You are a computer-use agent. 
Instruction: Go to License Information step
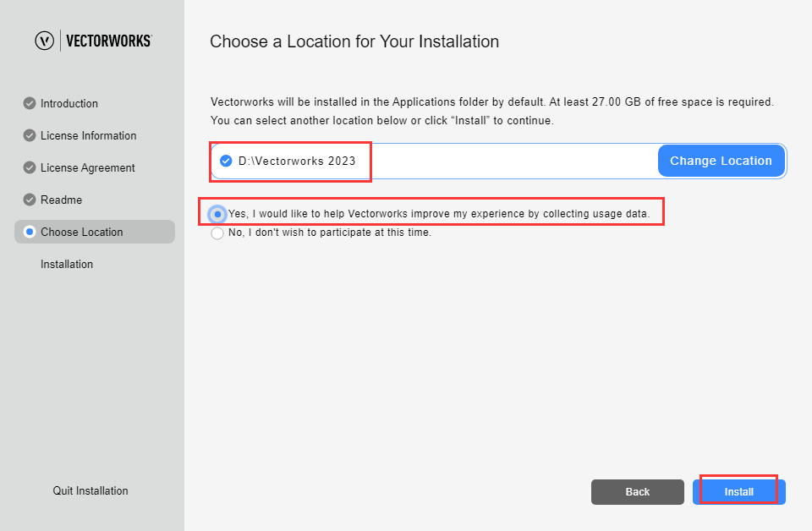tap(89, 135)
